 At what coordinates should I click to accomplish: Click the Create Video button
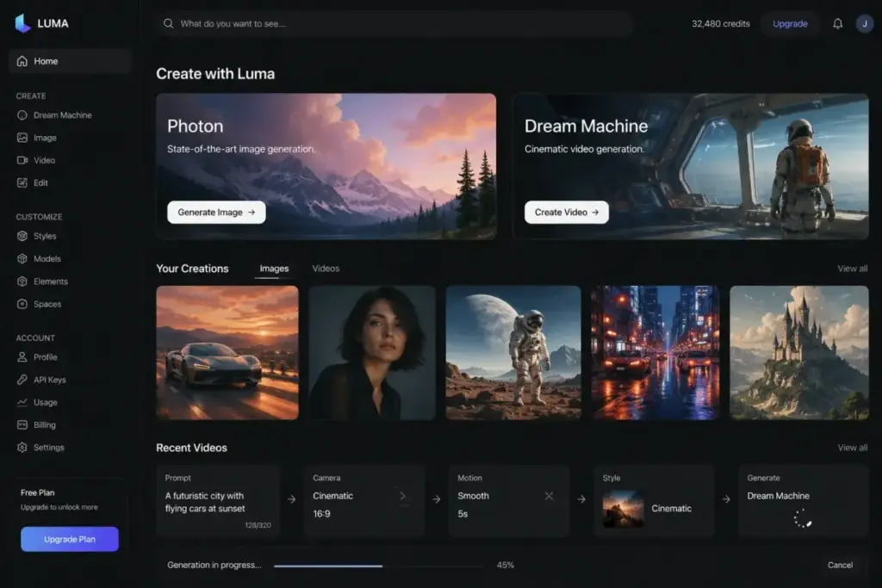point(567,213)
